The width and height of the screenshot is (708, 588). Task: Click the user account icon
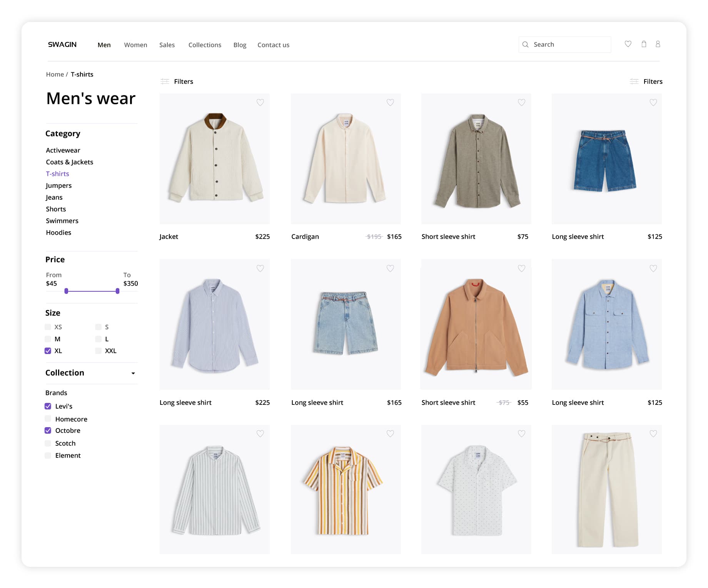[658, 44]
